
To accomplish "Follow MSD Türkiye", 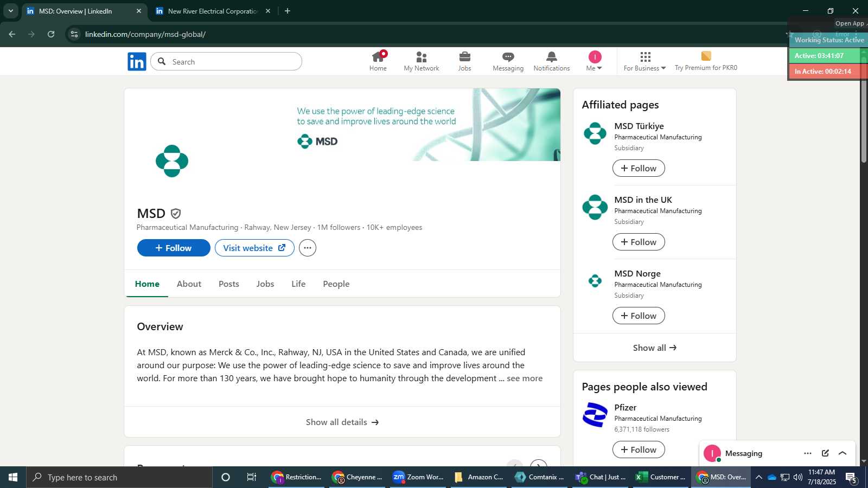I will [639, 168].
